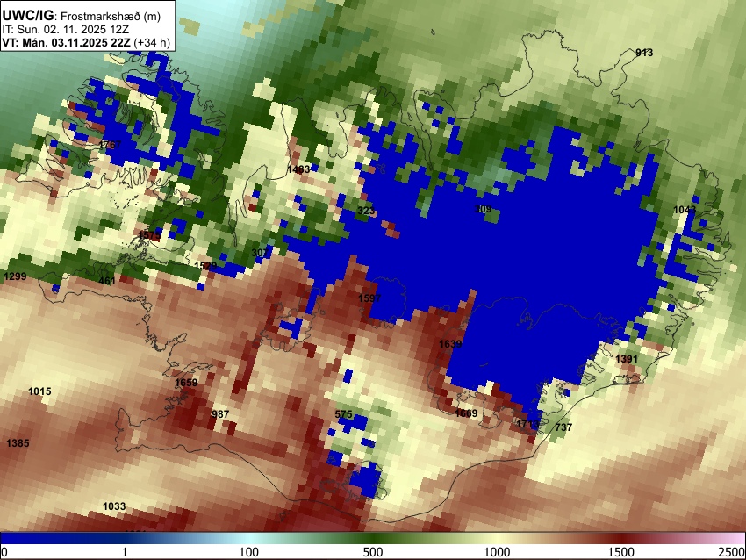This screenshot has height=560, width=746.
Task: Click the 1669 map value
Action: pyautogui.click(x=466, y=413)
